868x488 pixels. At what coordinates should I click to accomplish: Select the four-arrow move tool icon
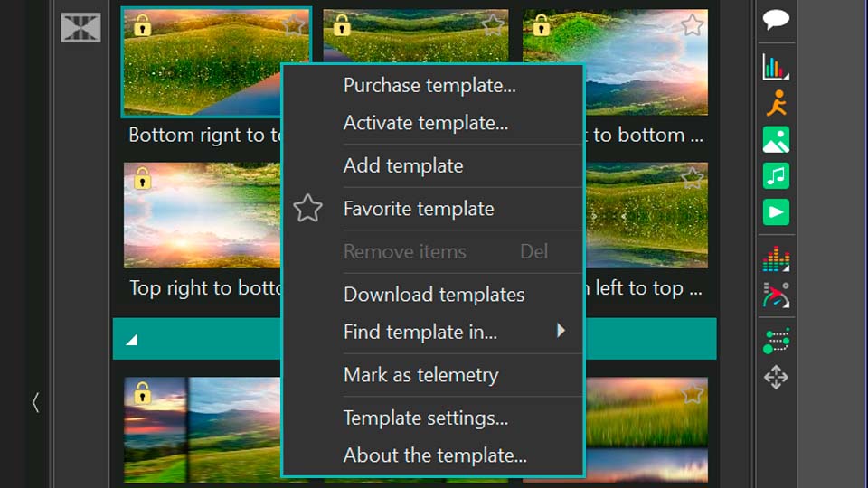click(776, 378)
